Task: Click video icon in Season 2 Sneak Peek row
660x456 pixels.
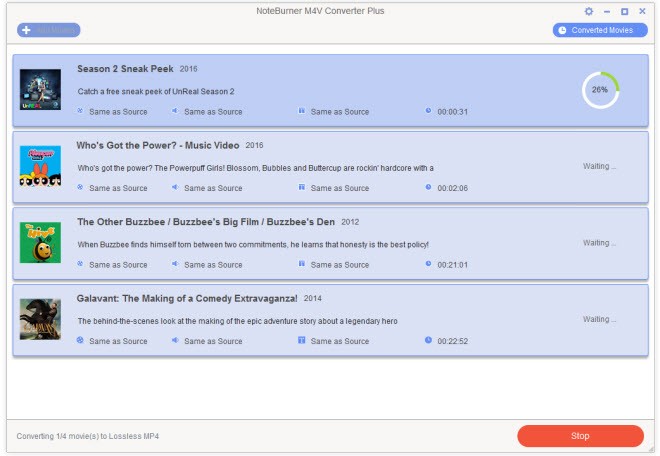Action: 80,111
